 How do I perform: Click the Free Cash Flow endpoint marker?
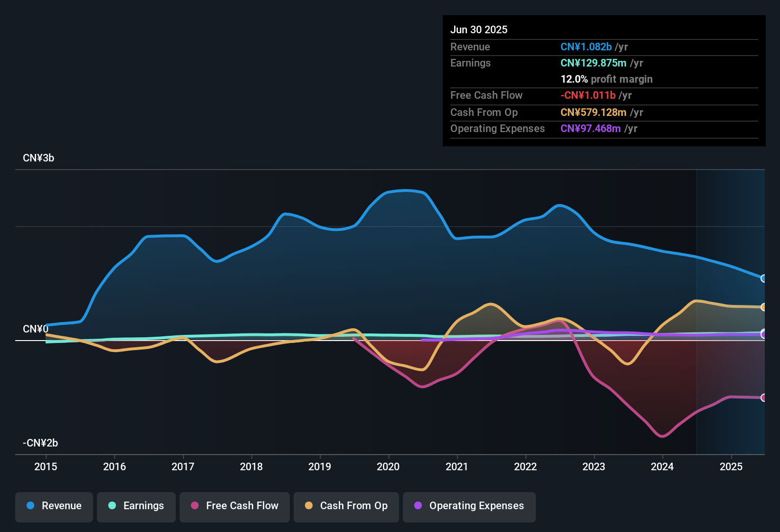point(764,396)
